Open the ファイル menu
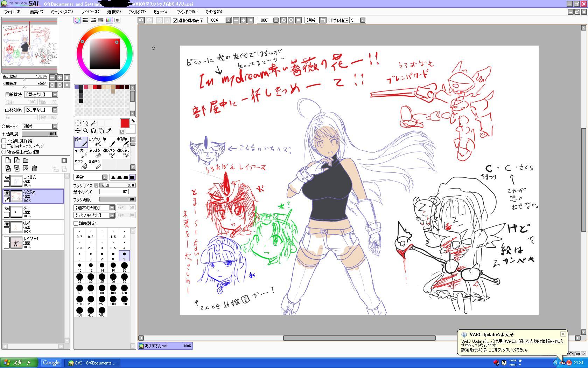Viewport: 588px width, 368px height. click(13, 12)
